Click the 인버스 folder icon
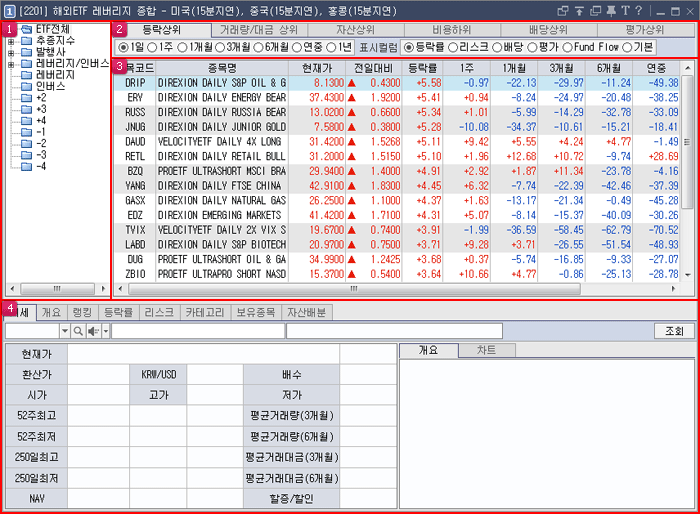 26,86
